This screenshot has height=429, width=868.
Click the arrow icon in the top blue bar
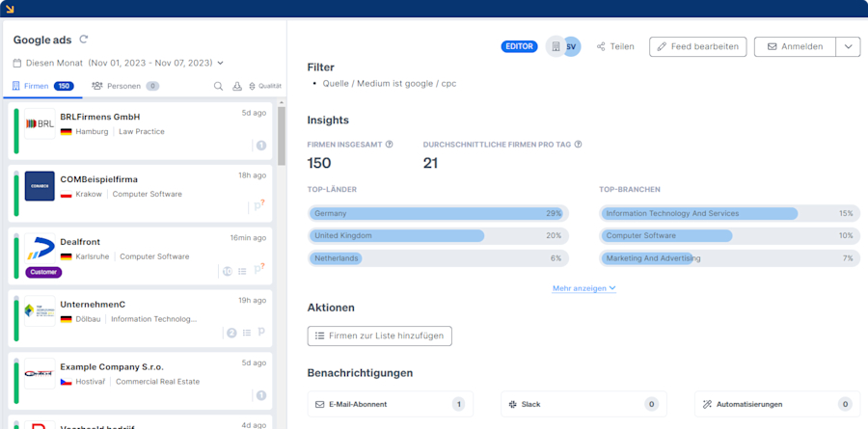tap(10, 9)
